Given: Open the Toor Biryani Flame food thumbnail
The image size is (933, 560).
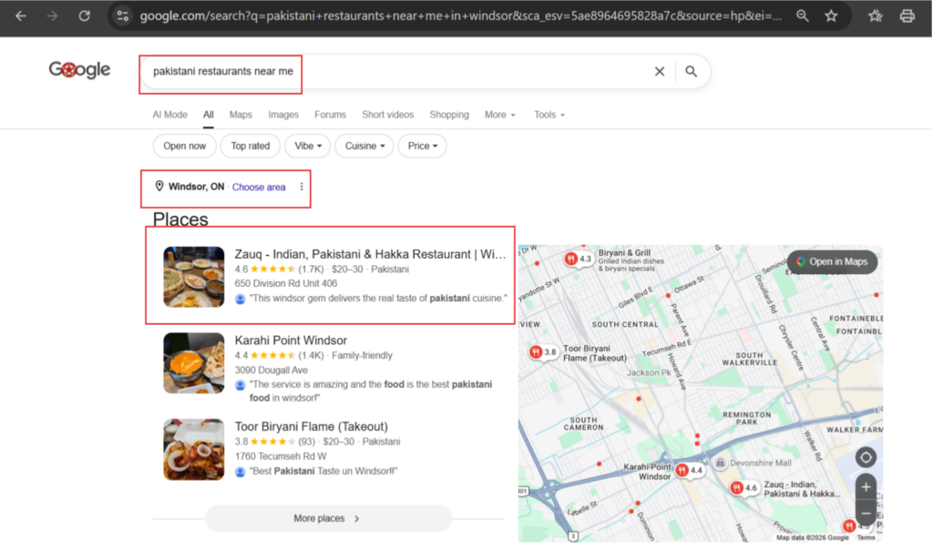Looking at the screenshot, I should [194, 450].
